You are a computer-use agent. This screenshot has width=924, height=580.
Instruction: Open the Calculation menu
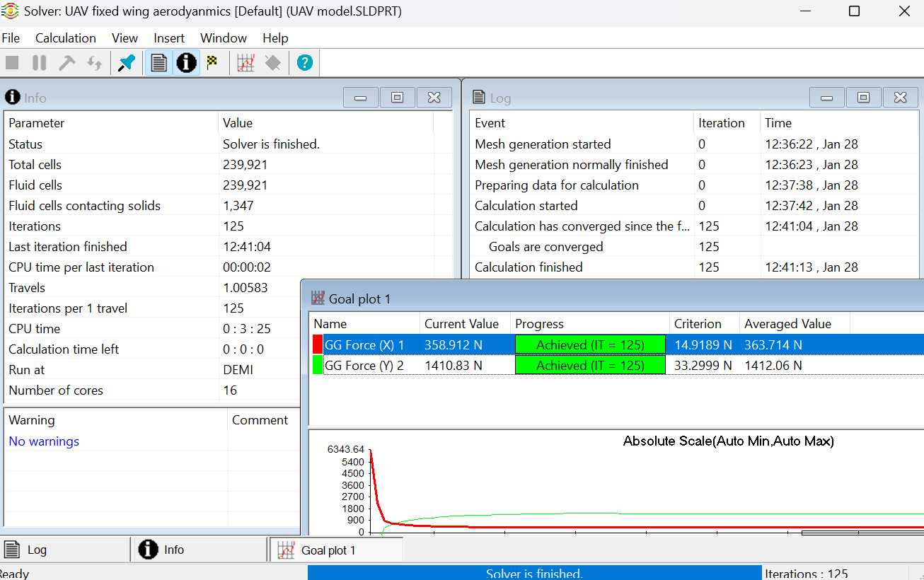click(66, 38)
